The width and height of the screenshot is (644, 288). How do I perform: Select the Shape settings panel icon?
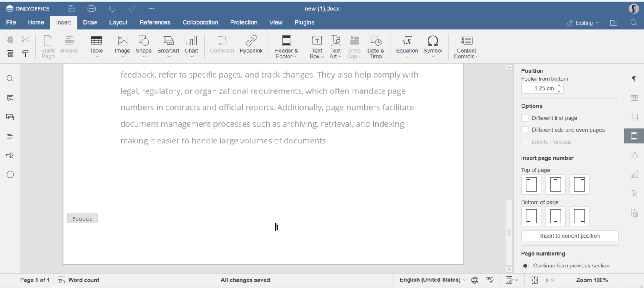click(x=634, y=155)
